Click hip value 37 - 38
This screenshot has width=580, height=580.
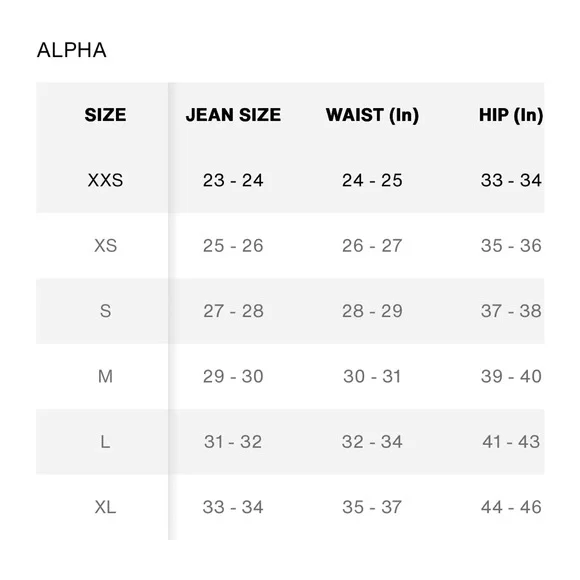tap(511, 311)
